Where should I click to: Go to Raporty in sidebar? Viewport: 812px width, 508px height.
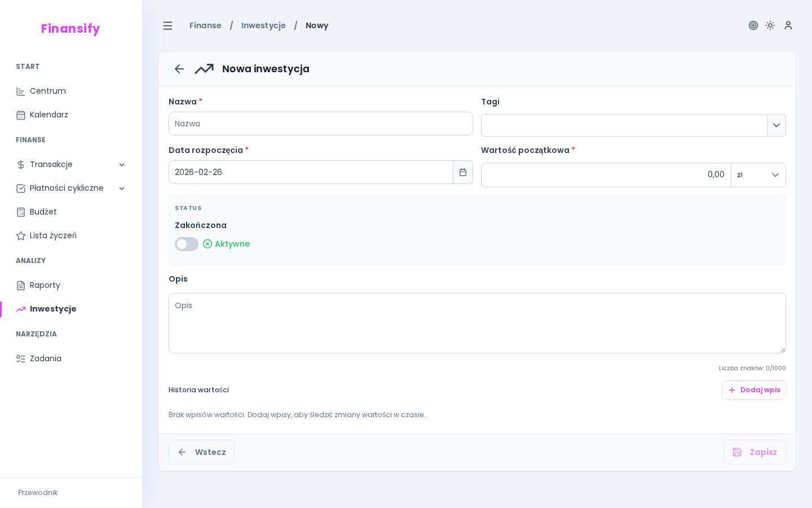pyautogui.click(x=45, y=285)
